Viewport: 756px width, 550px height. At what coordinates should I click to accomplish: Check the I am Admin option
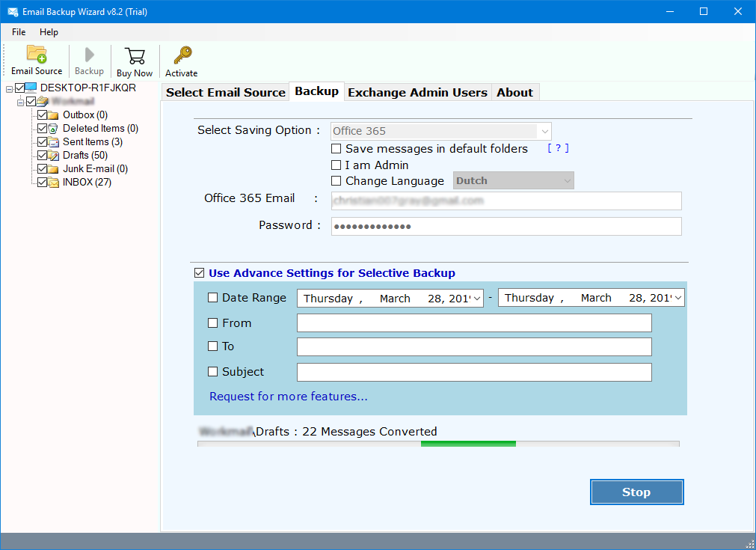(336, 165)
